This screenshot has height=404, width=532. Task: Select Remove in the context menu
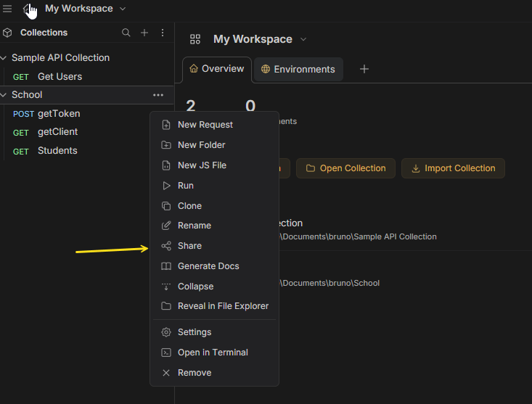tap(214, 373)
